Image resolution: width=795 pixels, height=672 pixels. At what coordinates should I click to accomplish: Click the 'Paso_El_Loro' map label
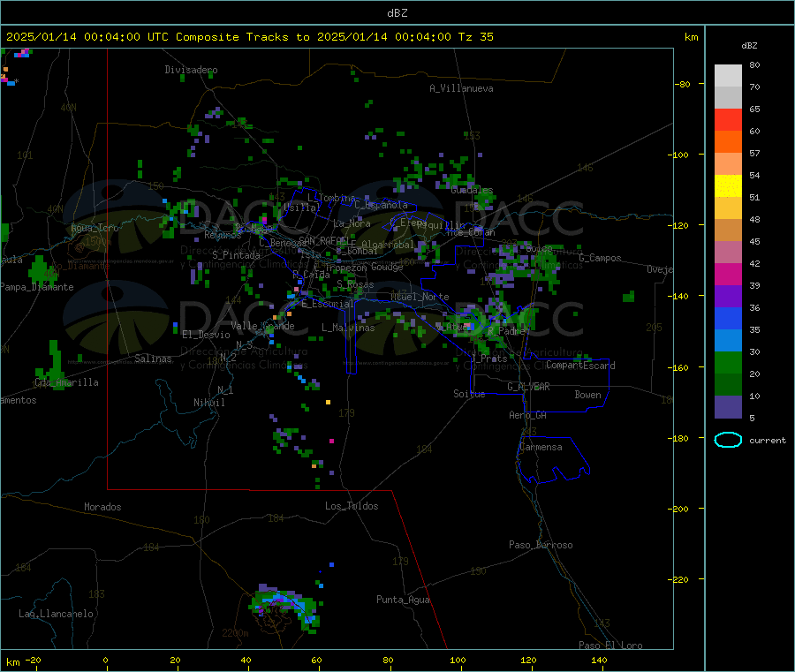(610, 646)
